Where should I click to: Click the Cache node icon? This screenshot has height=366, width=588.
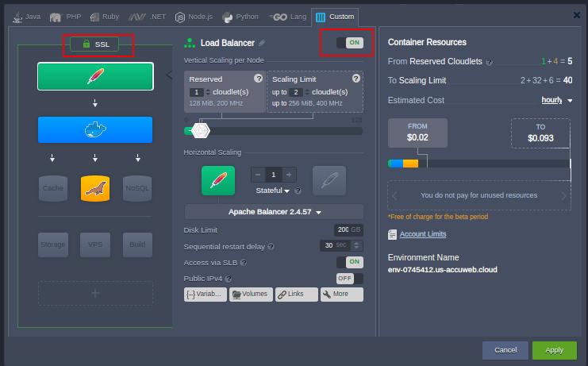pyautogui.click(x=53, y=188)
